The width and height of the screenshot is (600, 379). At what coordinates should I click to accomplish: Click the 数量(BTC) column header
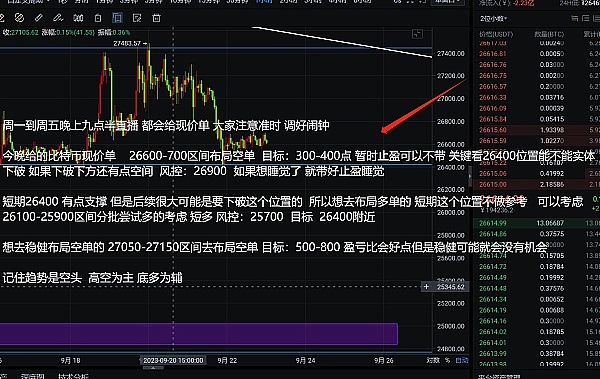(x=549, y=34)
